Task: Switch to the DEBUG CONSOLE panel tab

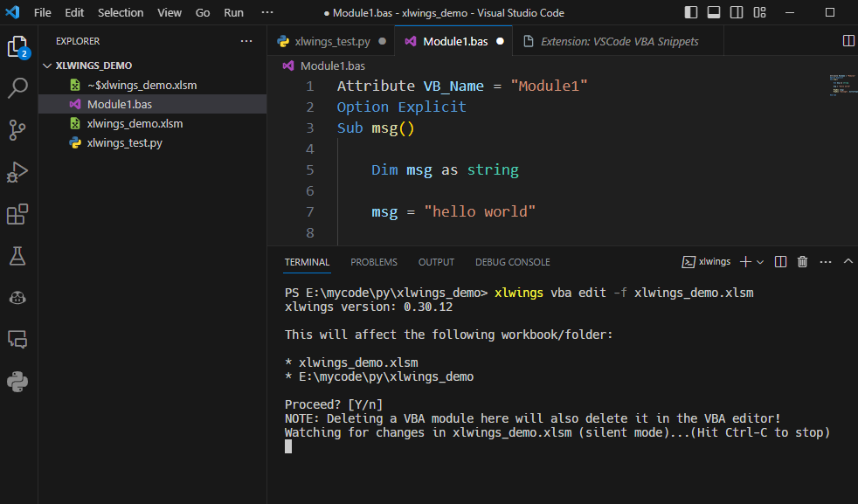Action: (512, 262)
